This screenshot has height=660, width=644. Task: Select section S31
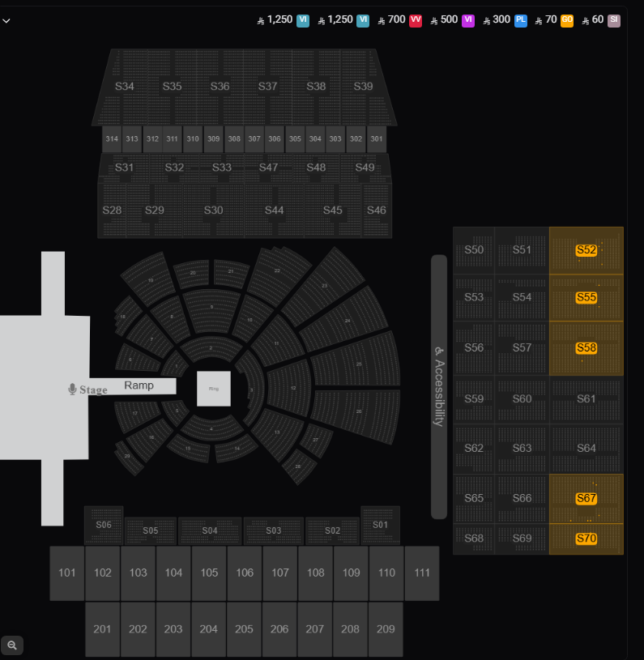click(124, 168)
